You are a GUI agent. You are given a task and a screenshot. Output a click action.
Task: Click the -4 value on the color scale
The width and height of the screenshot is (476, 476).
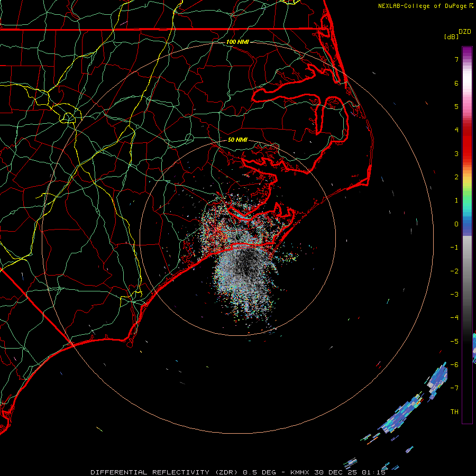pos(454,318)
